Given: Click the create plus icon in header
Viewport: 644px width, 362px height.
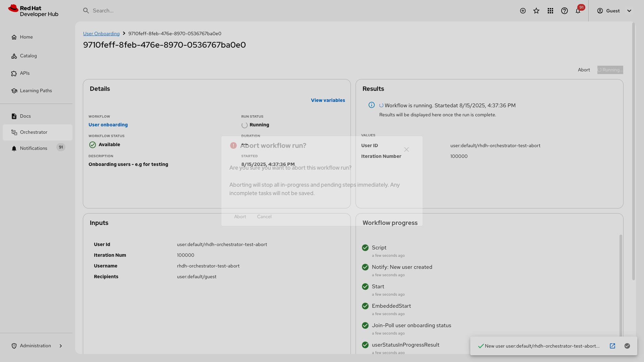Looking at the screenshot, I should click(523, 11).
